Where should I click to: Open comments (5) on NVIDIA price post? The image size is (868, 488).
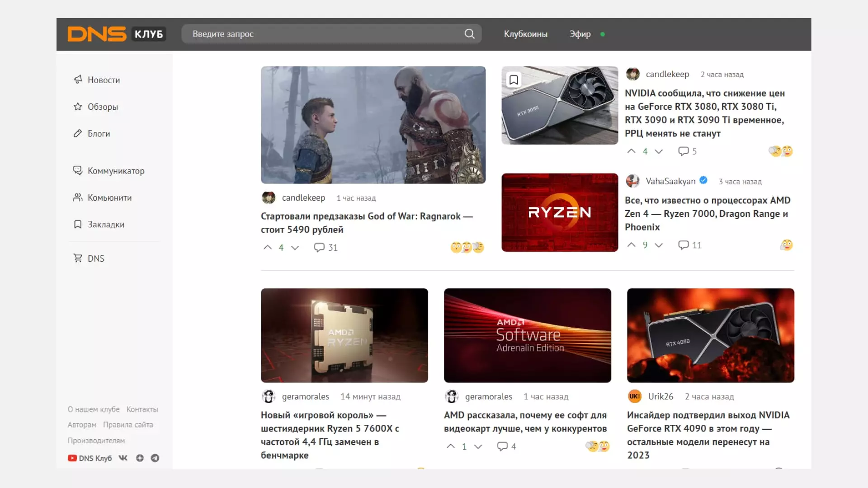click(x=687, y=151)
